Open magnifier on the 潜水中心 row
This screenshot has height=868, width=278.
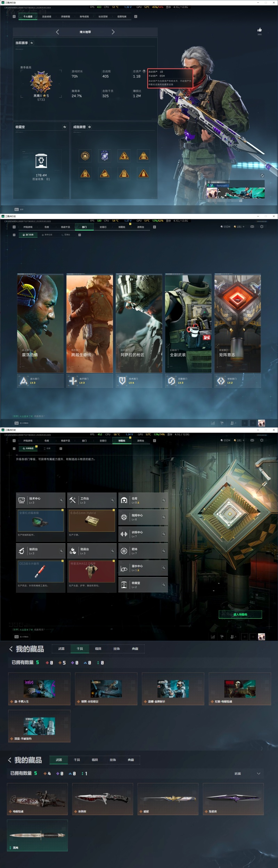point(164,568)
